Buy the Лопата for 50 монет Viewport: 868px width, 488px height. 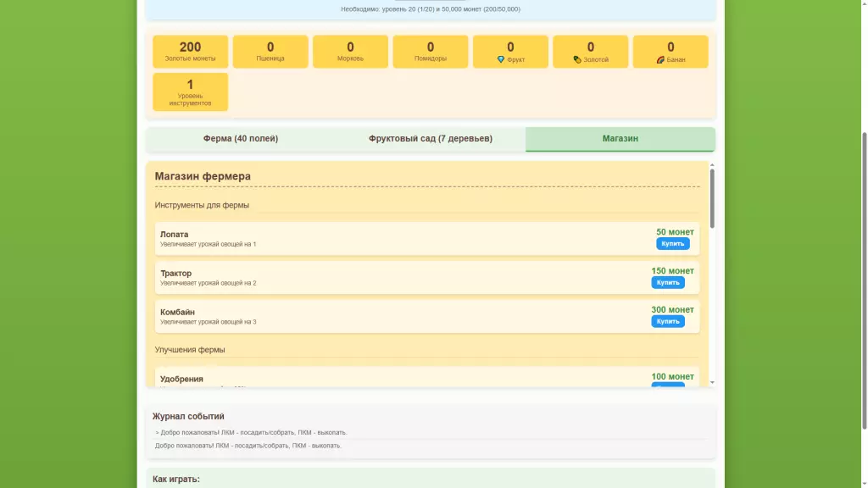coord(672,244)
